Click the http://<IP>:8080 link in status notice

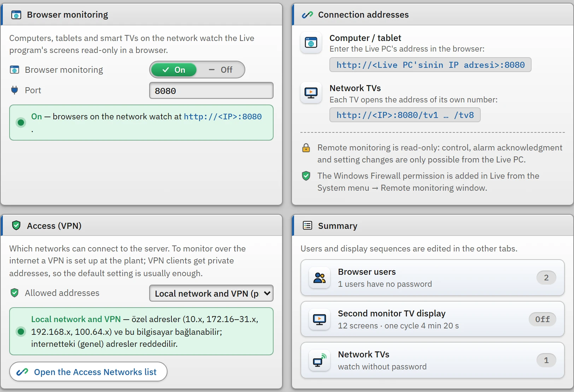click(x=223, y=117)
